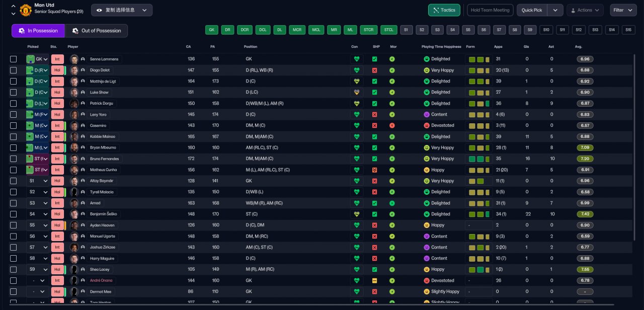Click Casemiro's red morale icon
Screen dimensions: 644x310
392,125
